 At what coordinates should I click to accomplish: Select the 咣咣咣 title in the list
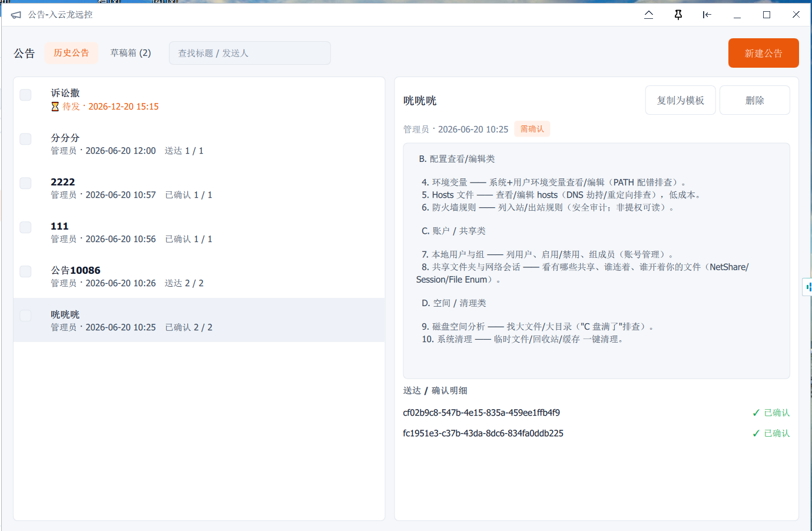[65, 314]
